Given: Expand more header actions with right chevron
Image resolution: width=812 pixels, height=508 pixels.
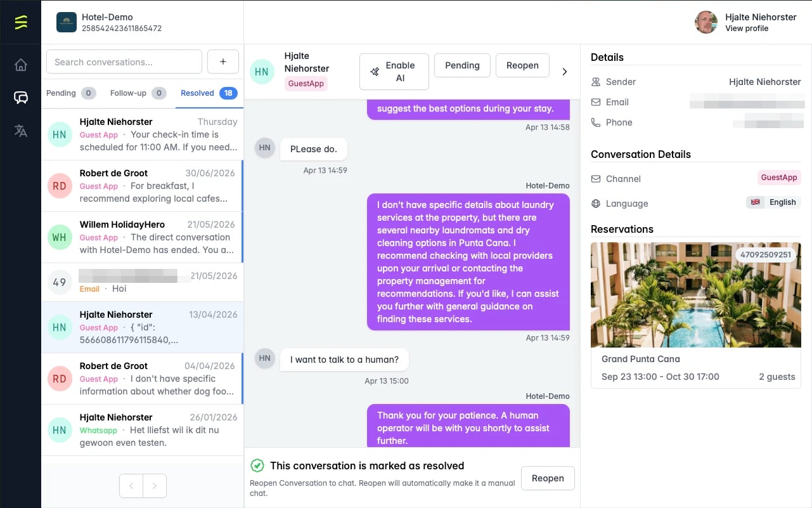Looking at the screenshot, I should (x=565, y=72).
